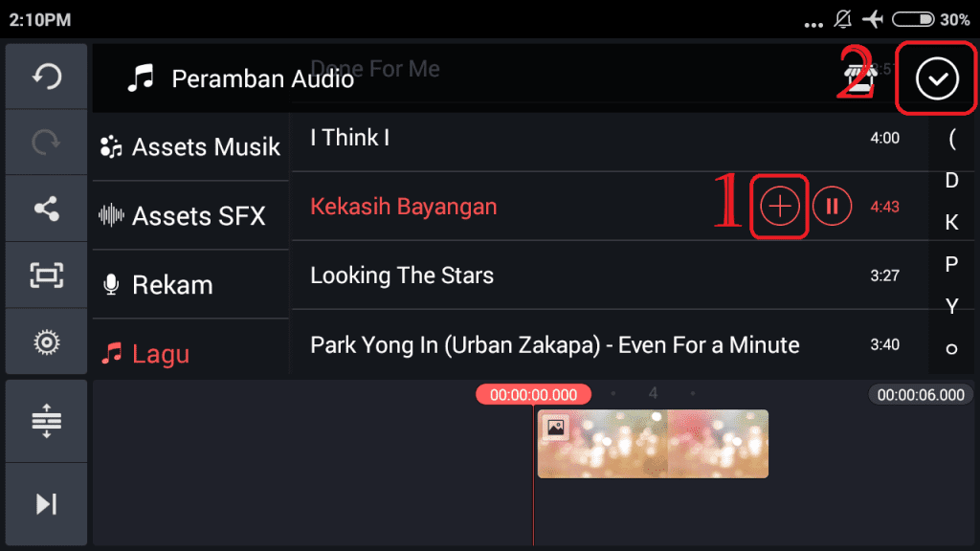Screen dimensions: 980x551
Task: Expand the timeline tracks icon
Action: click(x=46, y=422)
